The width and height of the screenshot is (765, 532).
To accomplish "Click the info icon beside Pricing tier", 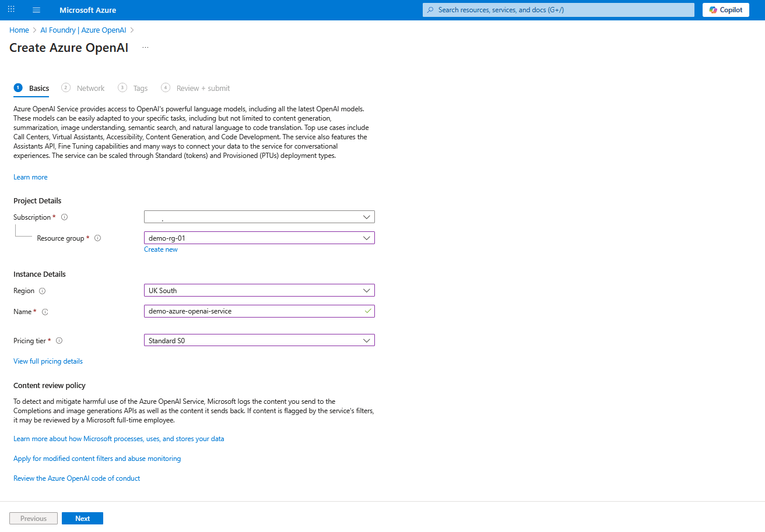I will [59, 340].
